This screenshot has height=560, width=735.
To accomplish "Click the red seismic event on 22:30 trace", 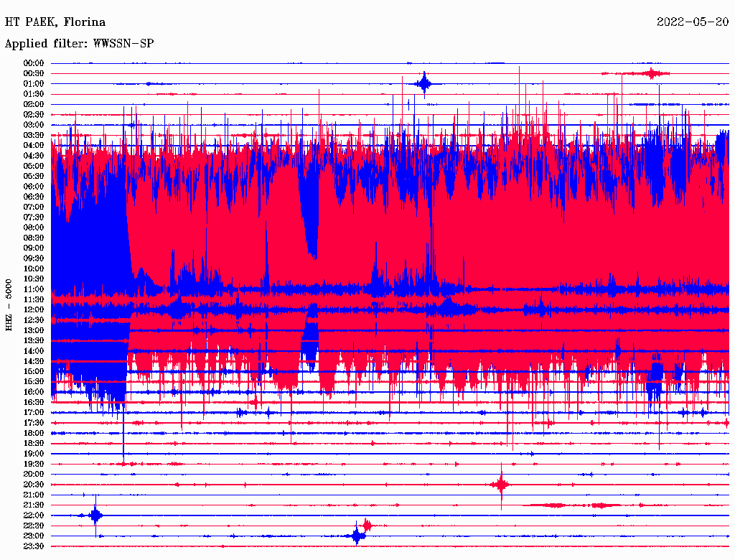I will click(x=367, y=526).
